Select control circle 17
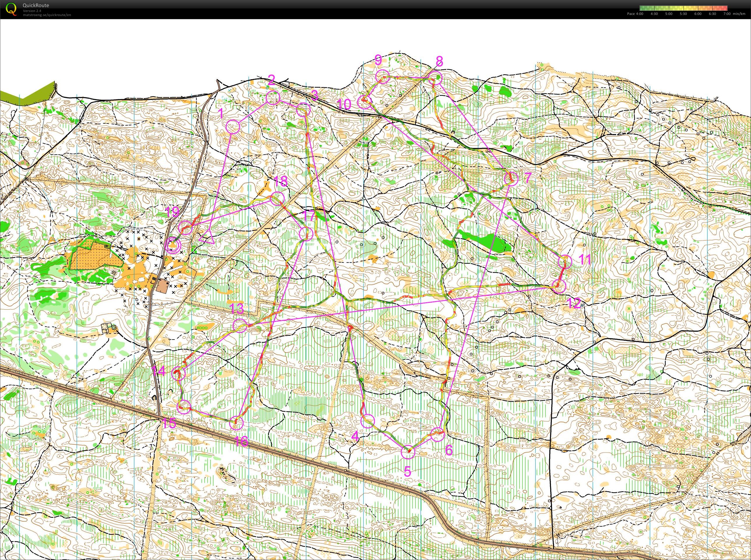 pos(306,233)
